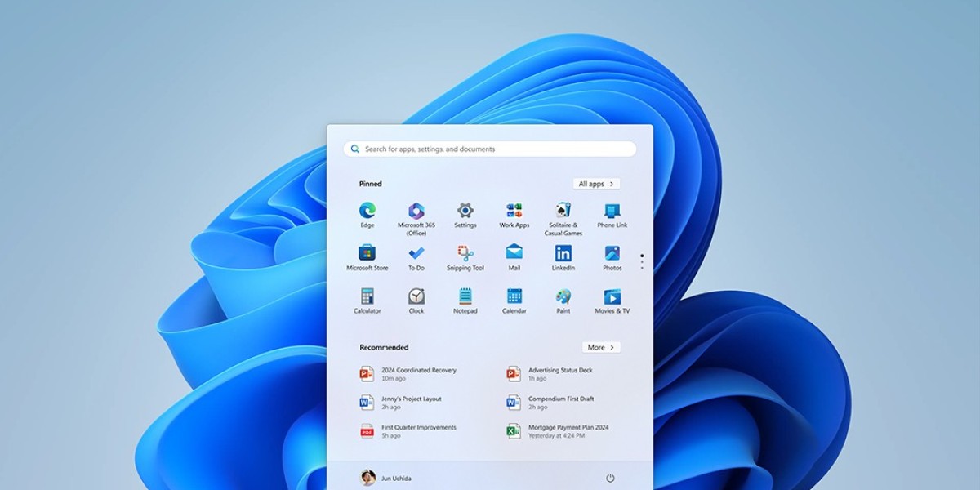The height and width of the screenshot is (490, 980).
Task: Click the search magnifier icon
Action: point(355,149)
